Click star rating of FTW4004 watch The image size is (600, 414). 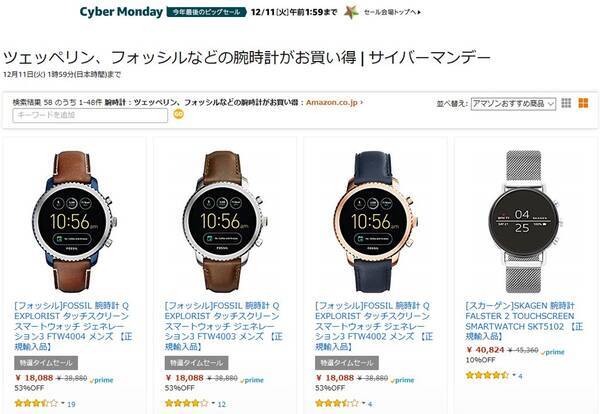click(36, 403)
